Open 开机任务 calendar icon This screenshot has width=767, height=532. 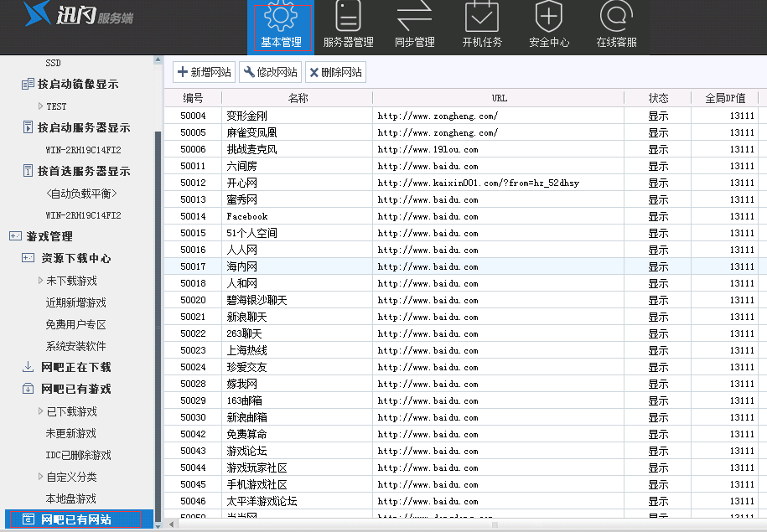tap(481, 16)
